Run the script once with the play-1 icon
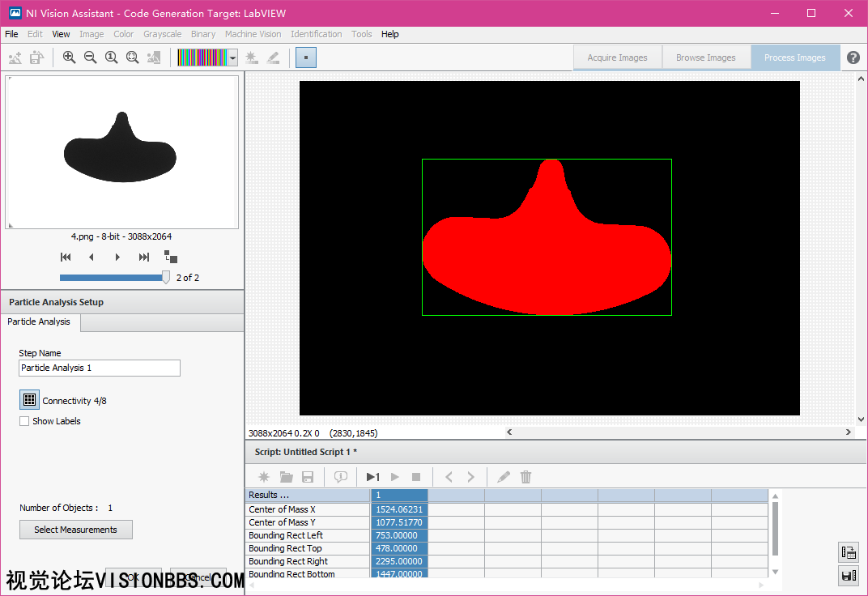 coord(372,477)
